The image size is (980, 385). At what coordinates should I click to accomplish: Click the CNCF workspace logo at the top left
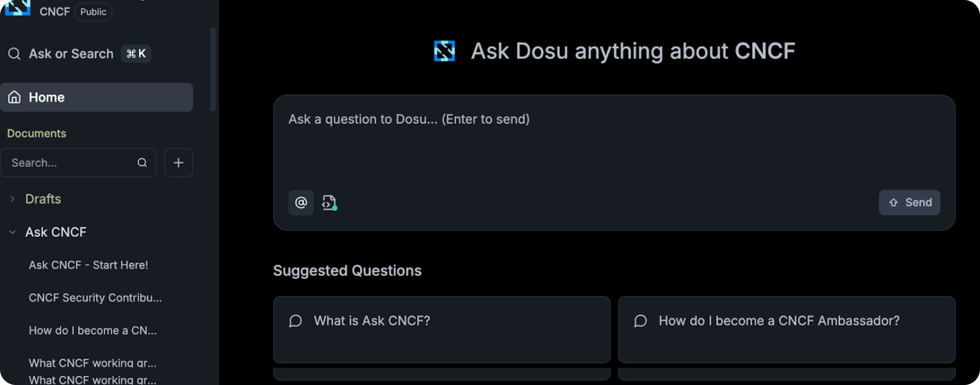(x=17, y=8)
